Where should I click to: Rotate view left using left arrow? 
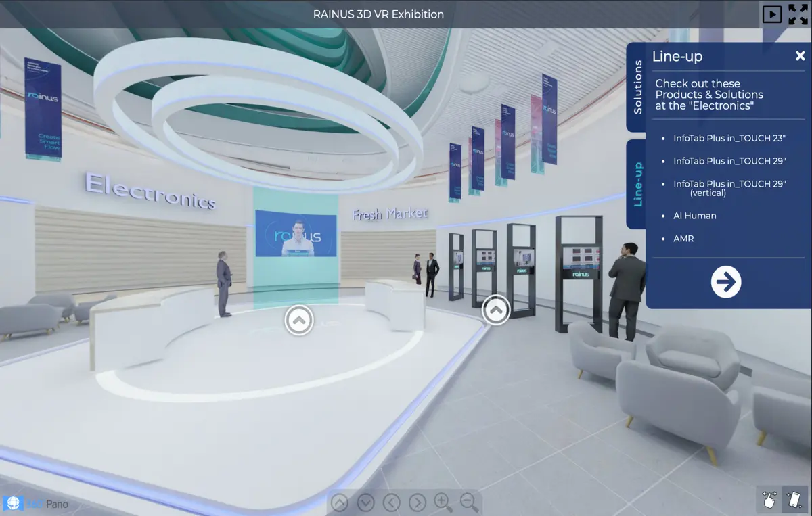point(391,502)
